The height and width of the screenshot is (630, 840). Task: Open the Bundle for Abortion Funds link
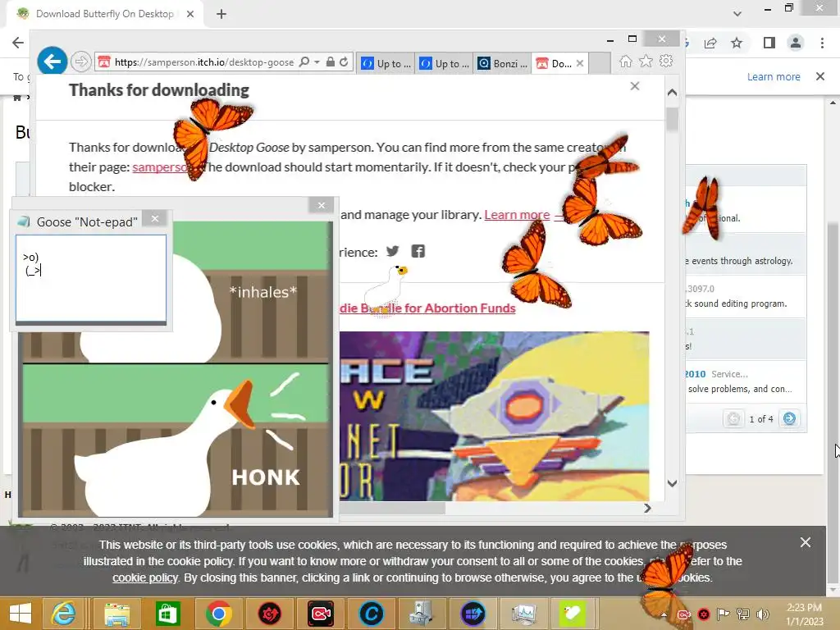click(427, 308)
